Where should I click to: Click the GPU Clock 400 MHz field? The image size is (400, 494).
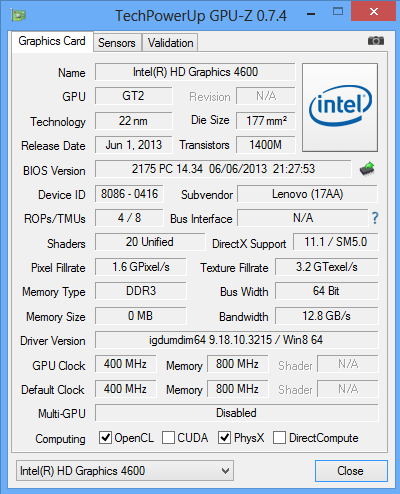pyautogui.click(x=125, y=364)
